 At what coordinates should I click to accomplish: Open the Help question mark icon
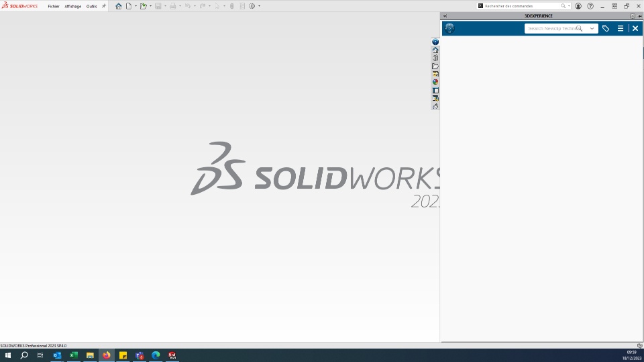(590, 6)
